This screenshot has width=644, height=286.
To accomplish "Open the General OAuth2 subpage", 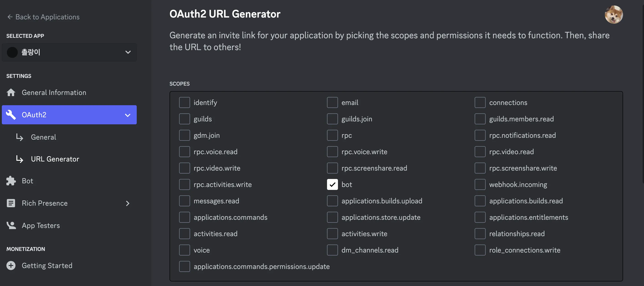I will pyautogui.click(x=43, y=137).
